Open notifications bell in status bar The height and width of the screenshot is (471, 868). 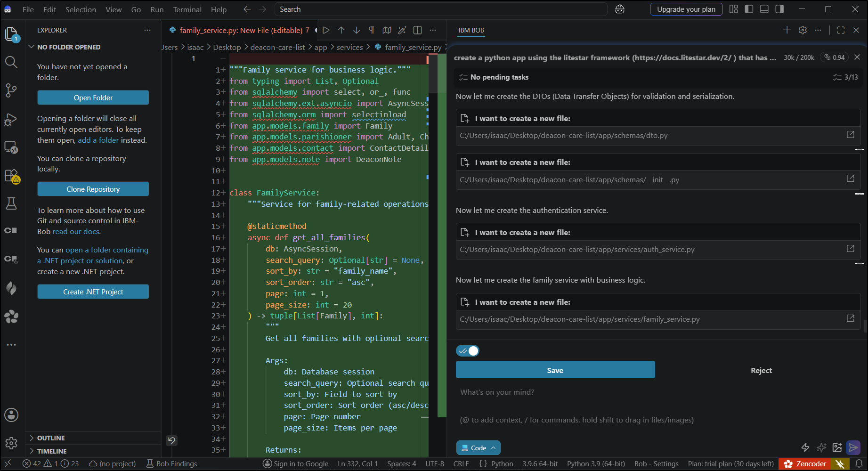[859, 464]
